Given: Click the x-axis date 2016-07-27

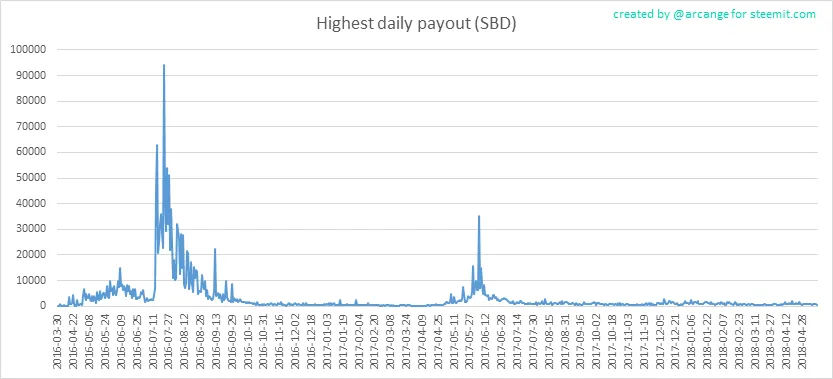Looking at the screenshot, I should (x=168, y=341).
